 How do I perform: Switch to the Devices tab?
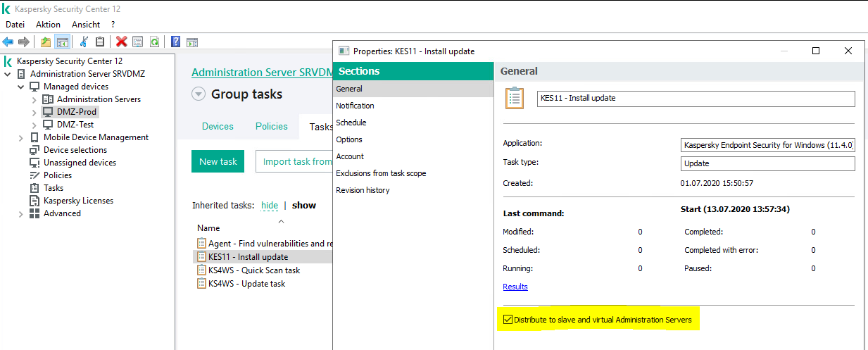[218, 126]
